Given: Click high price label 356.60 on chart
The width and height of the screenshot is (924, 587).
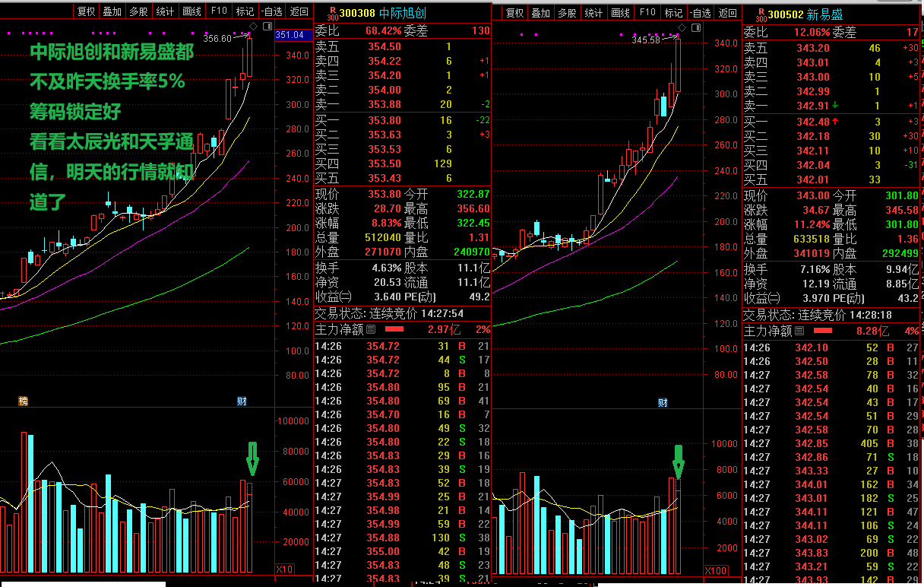Looking at the screenshot, I should point(218,38).
